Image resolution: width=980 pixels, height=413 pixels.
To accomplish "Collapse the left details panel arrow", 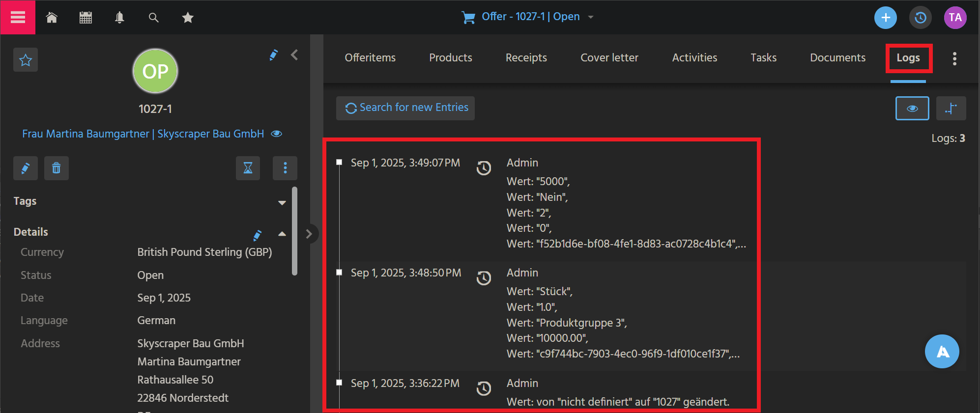I will click(x=294, y=55).
